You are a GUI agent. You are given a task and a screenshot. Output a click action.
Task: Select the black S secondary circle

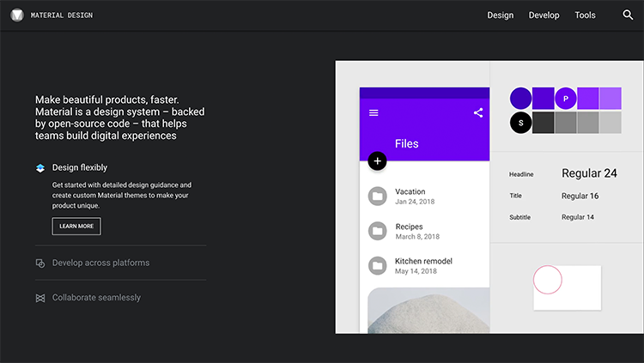tap(521, 123)
